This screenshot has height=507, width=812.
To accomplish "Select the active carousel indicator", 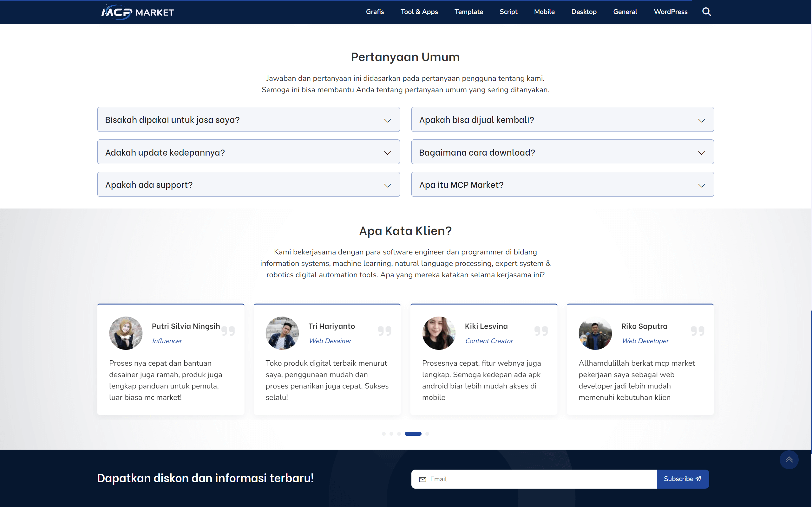I will click(413, 433).
